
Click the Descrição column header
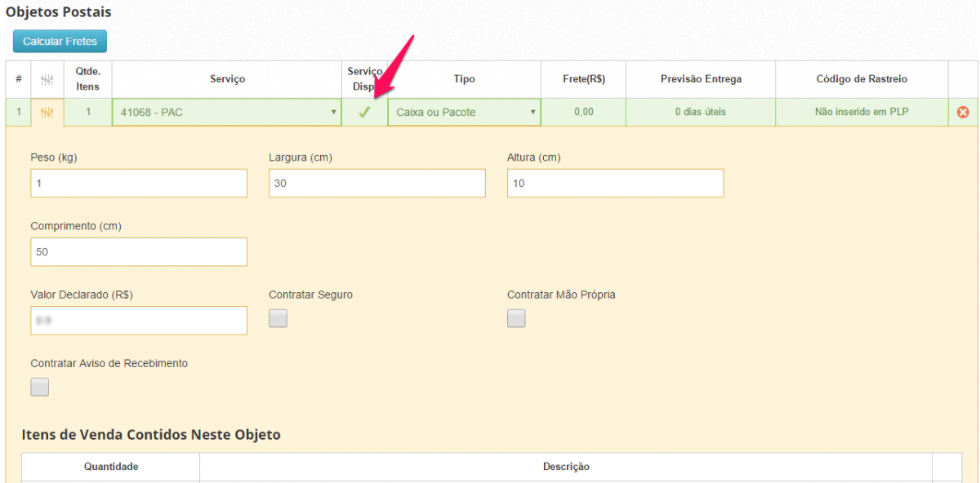click(566, 467)
